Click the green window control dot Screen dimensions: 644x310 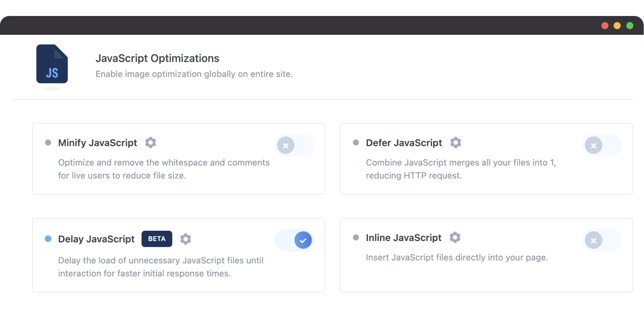pyautogui.click(x=630, y=26)
